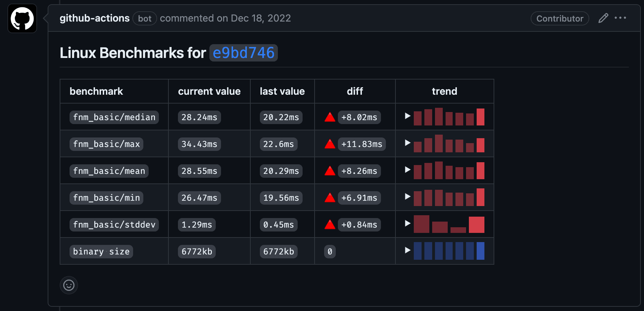The image size is (644, 311).
Task: Click red up-triangle in fnm_basic/min diff
Action: (x=330, y=198)
